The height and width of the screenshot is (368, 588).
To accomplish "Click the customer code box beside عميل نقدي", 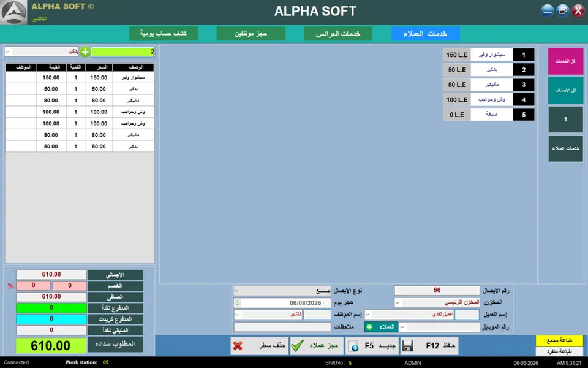I will [467, 314].
